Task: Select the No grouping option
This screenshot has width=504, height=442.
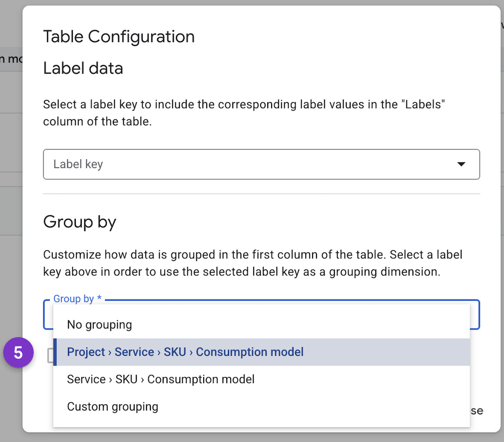Action: [x=99, y=324]
